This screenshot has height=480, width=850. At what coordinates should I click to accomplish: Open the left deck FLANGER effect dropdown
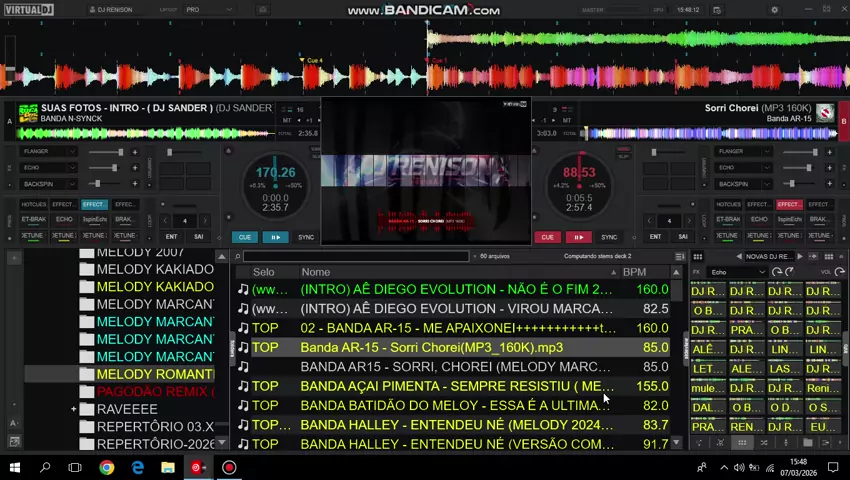[47, 152]
